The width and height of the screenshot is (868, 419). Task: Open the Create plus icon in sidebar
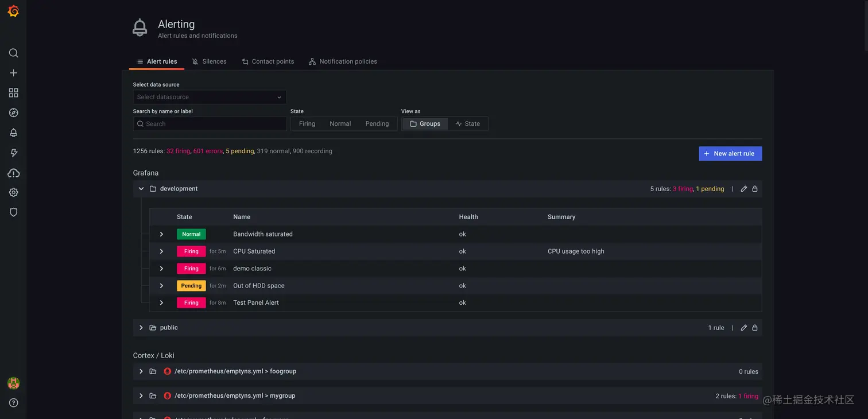13,73
